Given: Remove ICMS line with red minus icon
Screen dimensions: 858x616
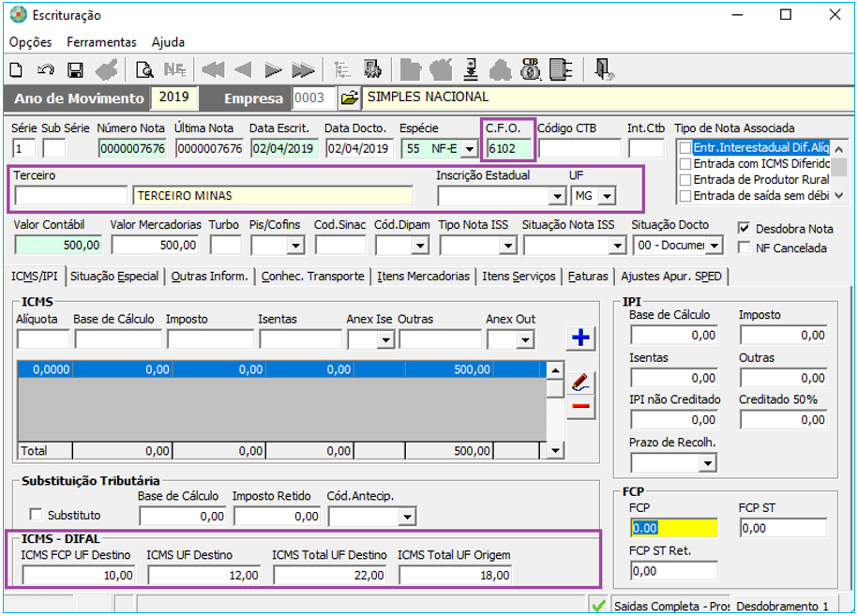Looking at the screenshot, I should pyautogui.click(x=581, y=405).
